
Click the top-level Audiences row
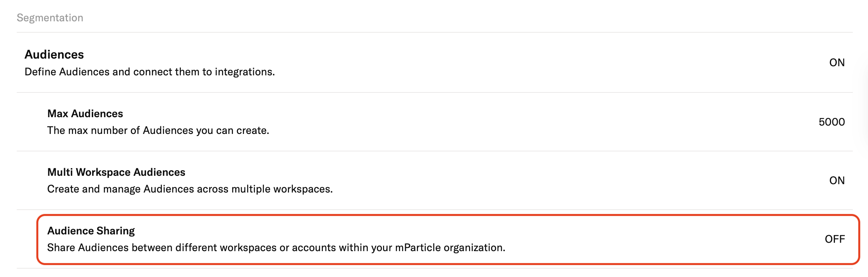point(434,62)
